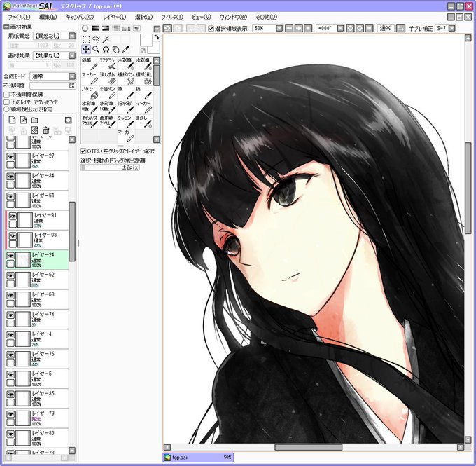Viewport: 476px width, 466px height.
Task: Swap foreground and background colors
Action: tap(157, 37)
